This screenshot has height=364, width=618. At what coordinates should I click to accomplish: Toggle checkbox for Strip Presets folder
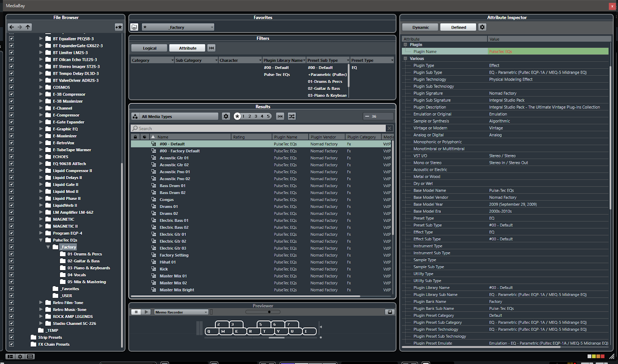pos(12,337)
